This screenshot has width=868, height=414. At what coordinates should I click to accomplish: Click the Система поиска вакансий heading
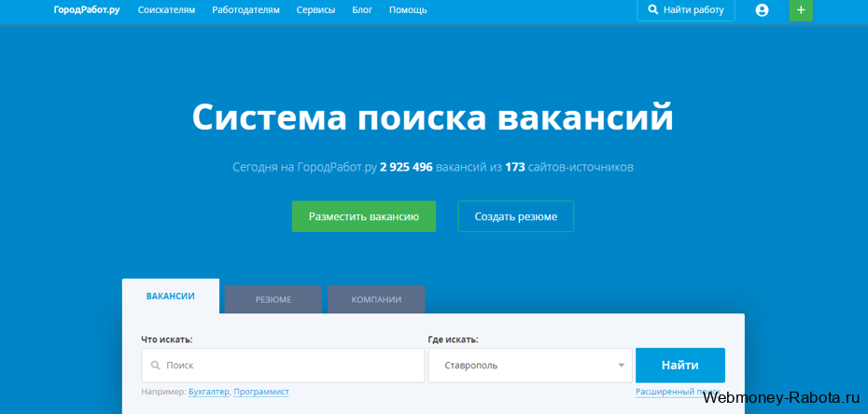(x=433, y=117)
